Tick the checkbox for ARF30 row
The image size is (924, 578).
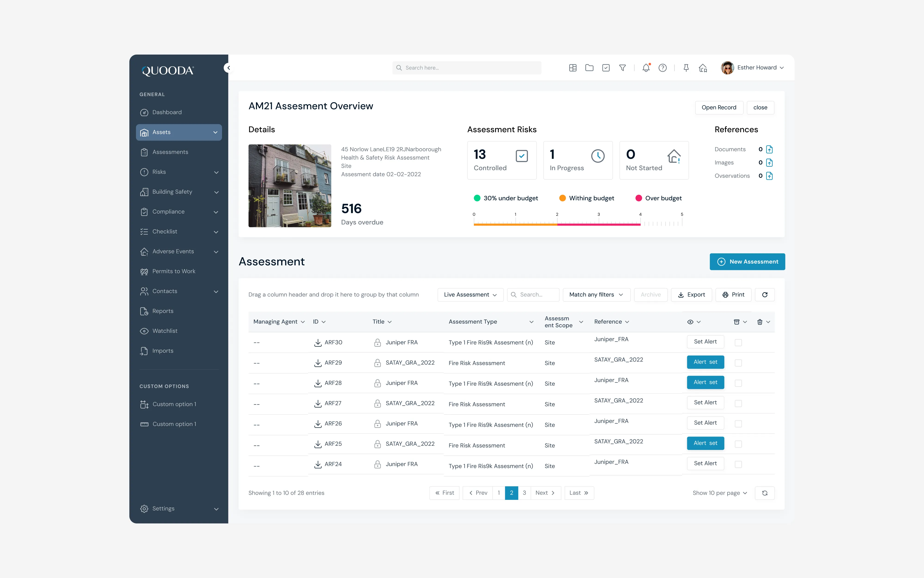click(x=739, y=342)
